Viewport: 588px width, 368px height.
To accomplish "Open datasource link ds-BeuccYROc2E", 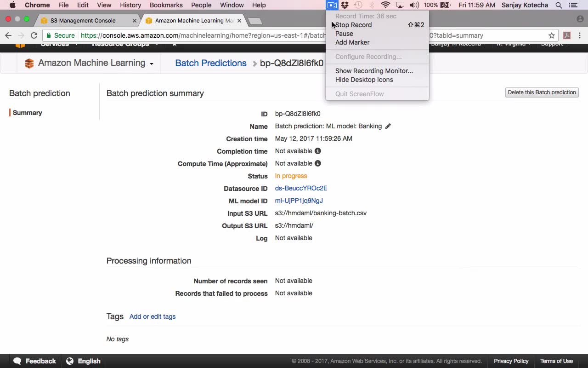I will click(x=301, y=188).
